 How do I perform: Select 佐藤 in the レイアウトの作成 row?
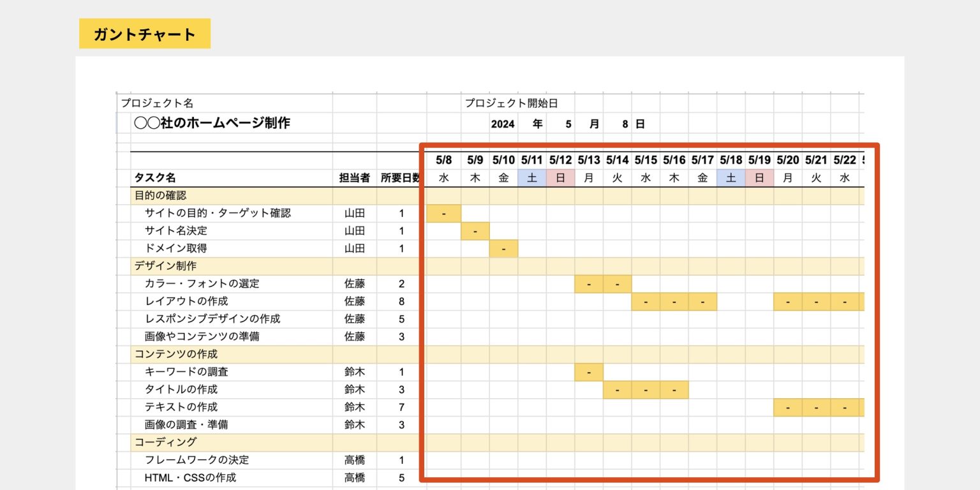[x=355, y=301]
